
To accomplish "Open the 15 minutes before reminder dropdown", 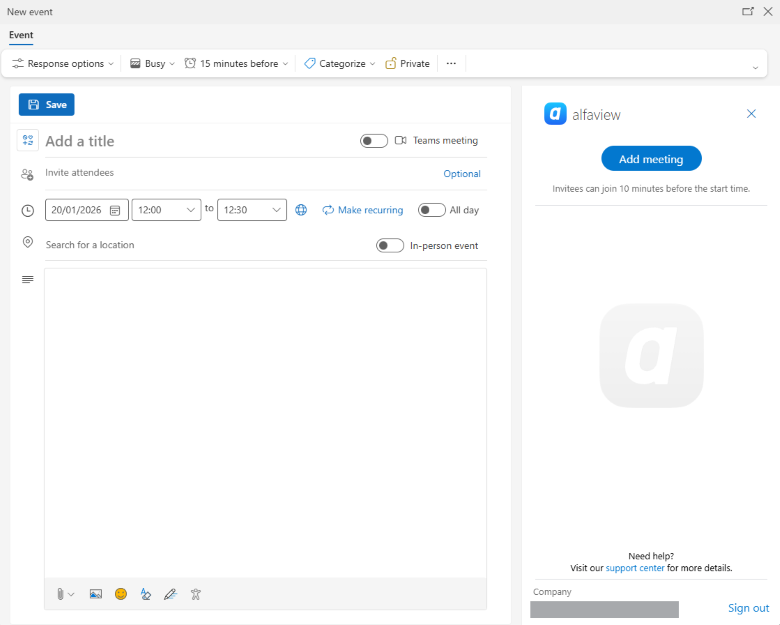I will pos(237,64).
